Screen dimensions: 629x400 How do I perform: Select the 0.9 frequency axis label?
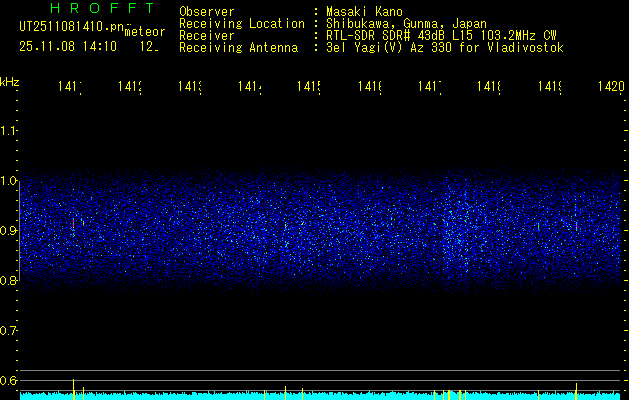8,231
